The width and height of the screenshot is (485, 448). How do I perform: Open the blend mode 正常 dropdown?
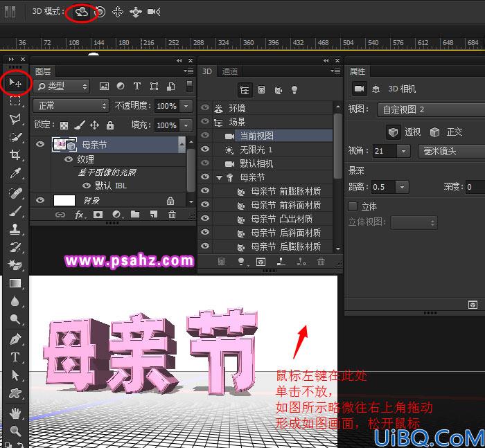click(x=71, y=106)
